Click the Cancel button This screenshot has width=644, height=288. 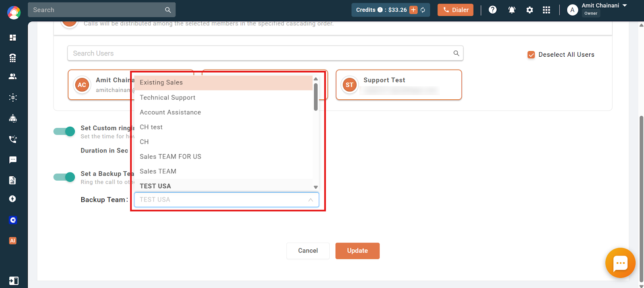pyautogui.click(x=308, y=251)
